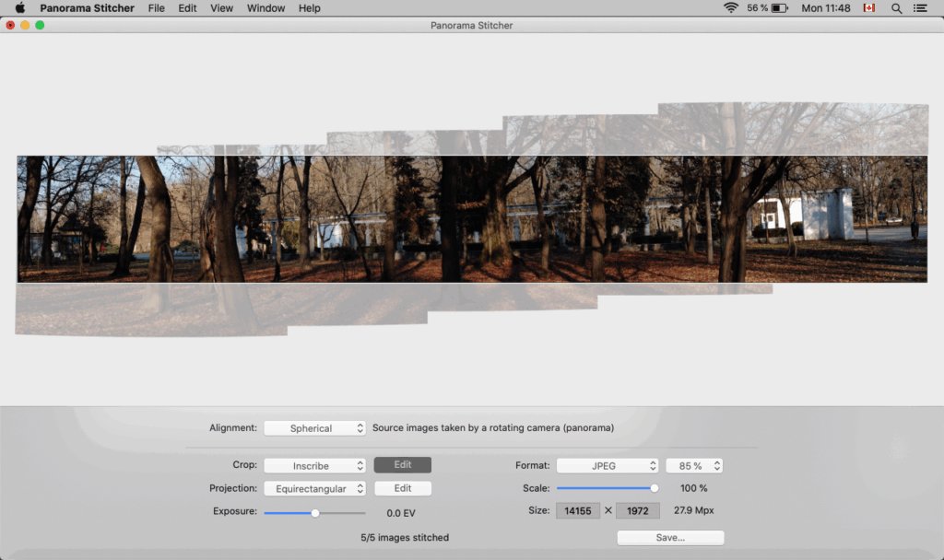Open the JPEG quality dropdown showing 85%
The width and height of the screenshot is (944, 560).
[x=694, y=465]
